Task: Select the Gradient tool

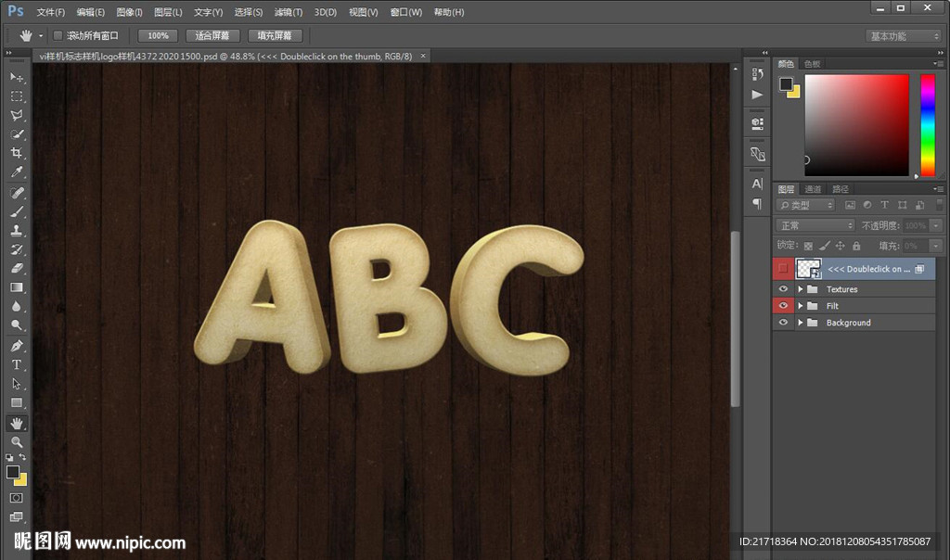Action: click(17, 287)
